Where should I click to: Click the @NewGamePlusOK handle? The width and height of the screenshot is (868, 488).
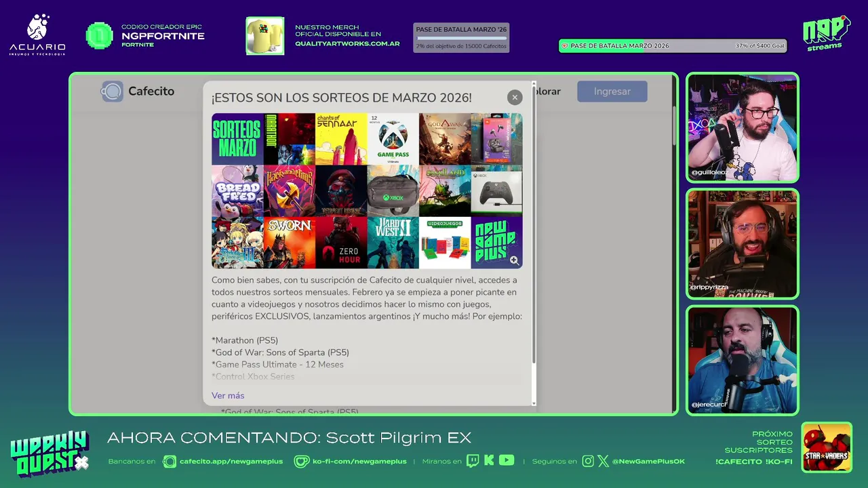click(648, 462)
